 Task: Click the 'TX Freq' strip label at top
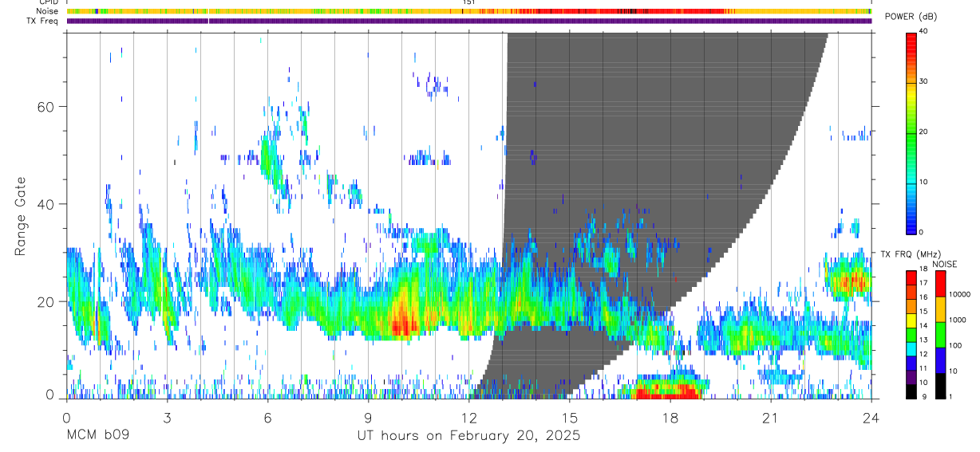coord(44,21)
